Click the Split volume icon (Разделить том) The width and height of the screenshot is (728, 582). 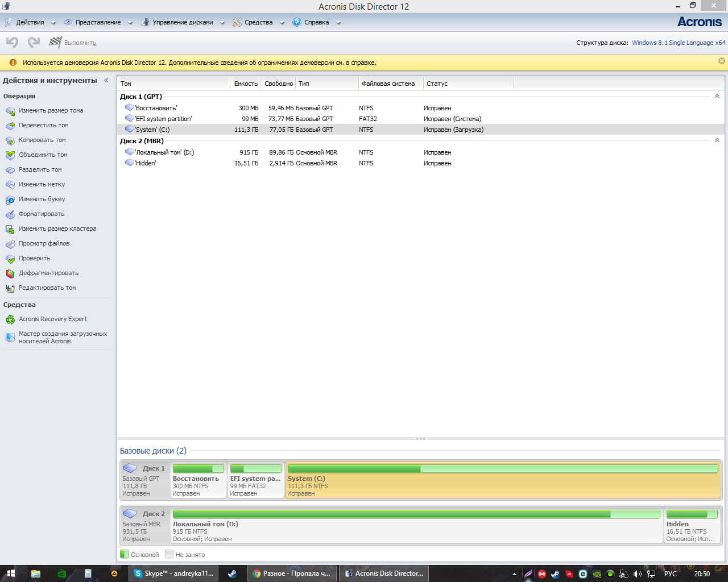[10, 170]
